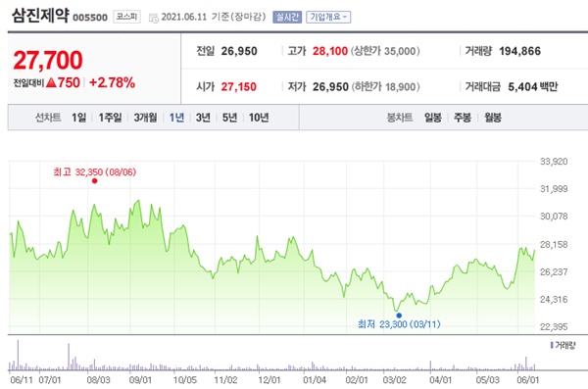Screen dimensions: 588x389
Task: Click the 코스피 market badge
Action: (126, 17)
